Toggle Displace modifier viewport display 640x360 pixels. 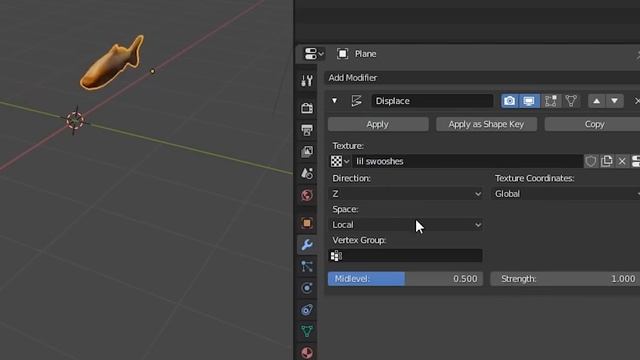coord(529,101)
